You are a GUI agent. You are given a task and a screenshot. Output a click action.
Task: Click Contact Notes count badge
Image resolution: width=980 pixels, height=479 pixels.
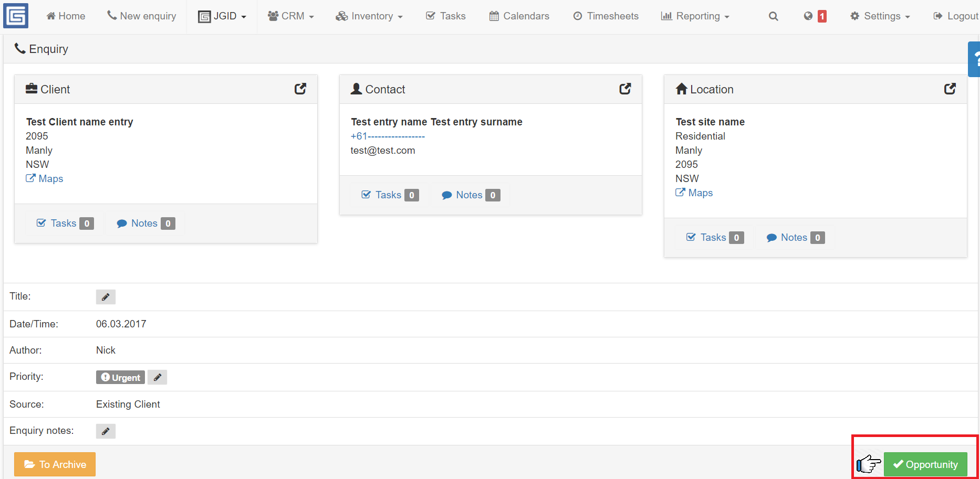tap(493, 195)
